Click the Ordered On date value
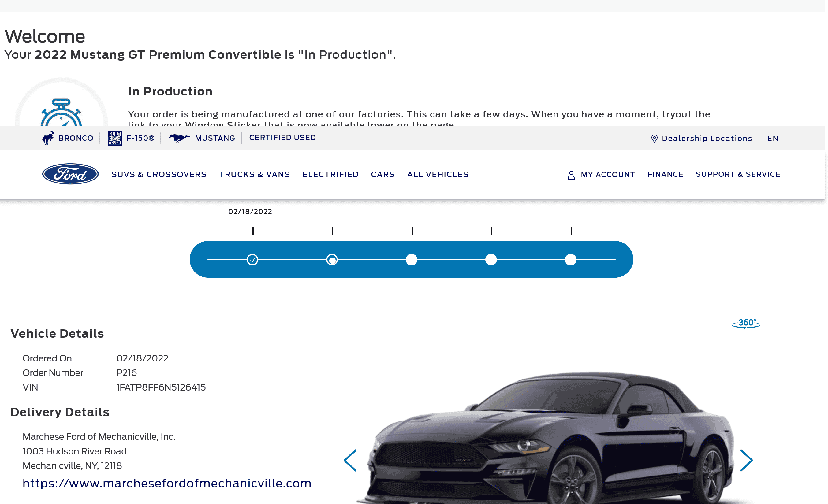 [142, 358]
